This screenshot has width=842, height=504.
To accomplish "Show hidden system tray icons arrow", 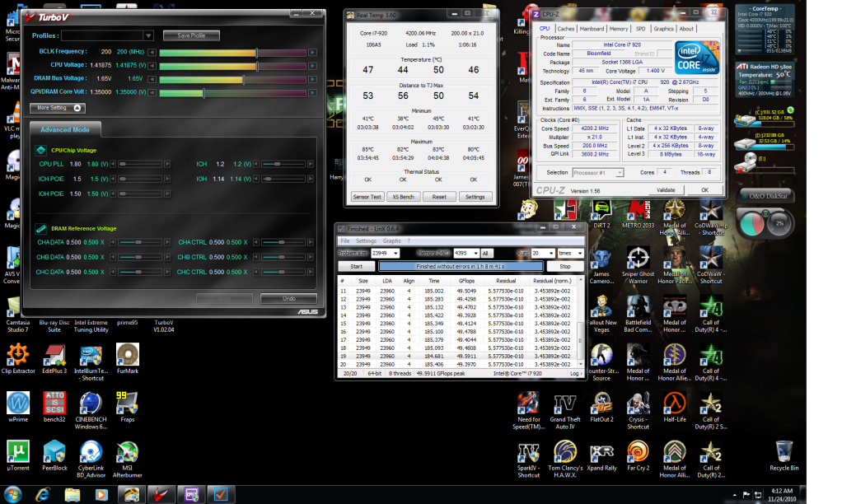I will click(734, 495).
